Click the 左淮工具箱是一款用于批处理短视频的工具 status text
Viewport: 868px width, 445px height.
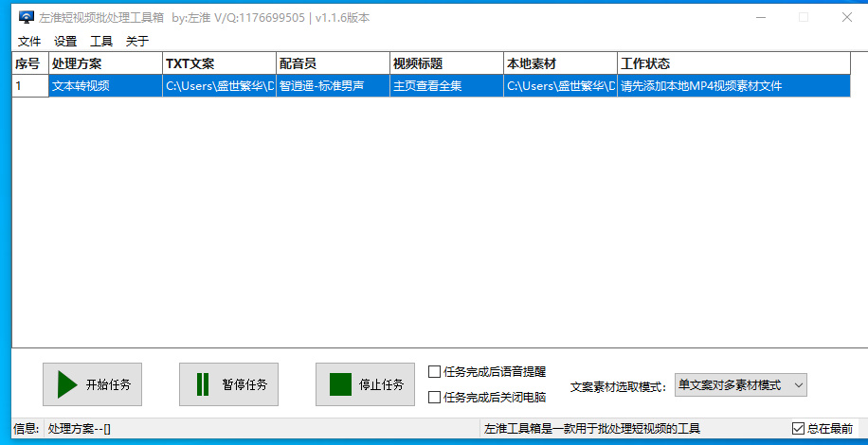(x=592, y=428)
